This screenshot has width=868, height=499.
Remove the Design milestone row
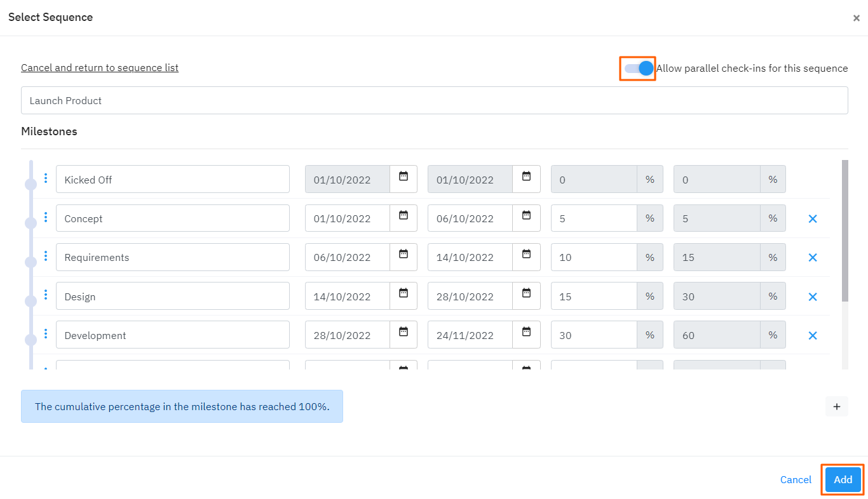[813, 296]
